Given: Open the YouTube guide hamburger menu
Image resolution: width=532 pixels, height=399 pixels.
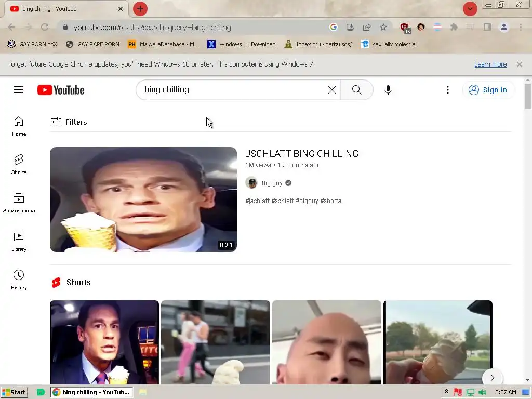Looking at the screenshot, I should point(19,89).
